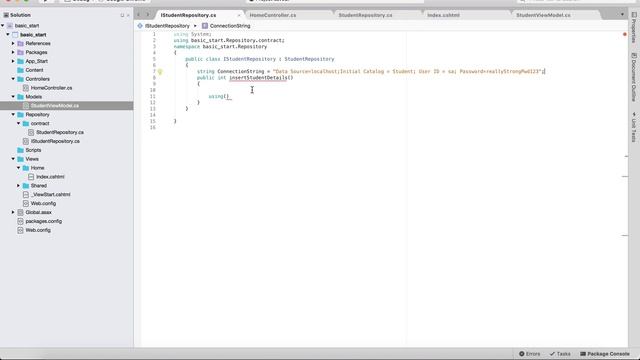
Task: Collapse the basic_start project node
Action: click(8, 35)
